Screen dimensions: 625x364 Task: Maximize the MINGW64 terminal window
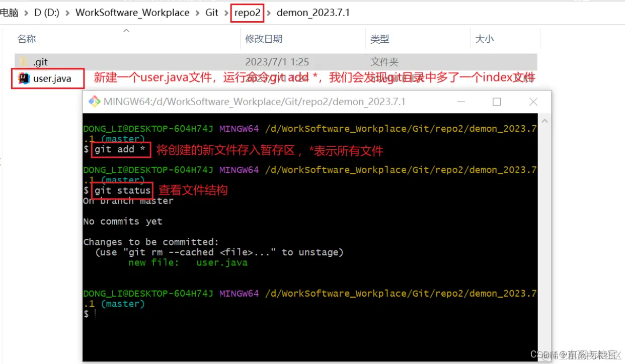pyautogui.click(x=497, y=102)
